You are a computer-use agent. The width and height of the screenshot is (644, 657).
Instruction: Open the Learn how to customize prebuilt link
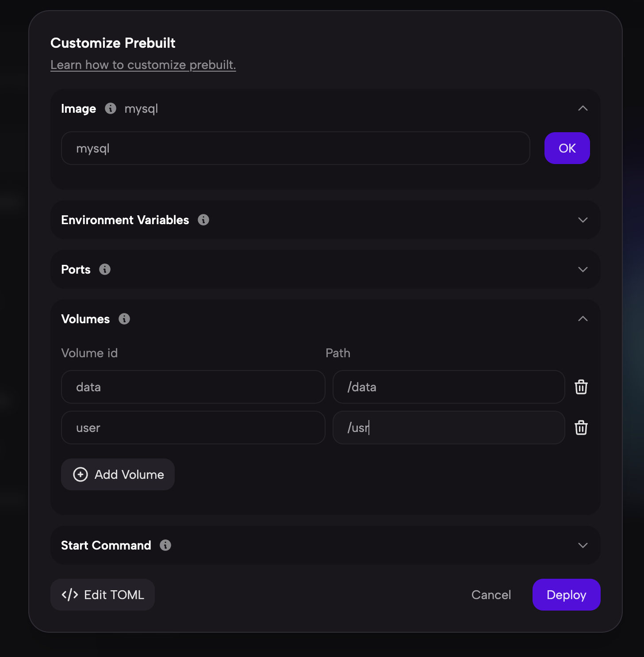pyautogui.click(x=143, y=65)
